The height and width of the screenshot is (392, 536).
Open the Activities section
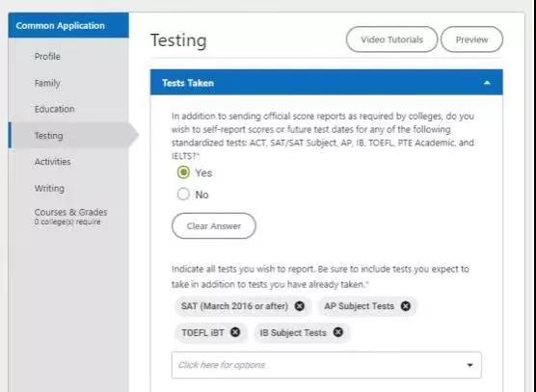tap(52, 162)
